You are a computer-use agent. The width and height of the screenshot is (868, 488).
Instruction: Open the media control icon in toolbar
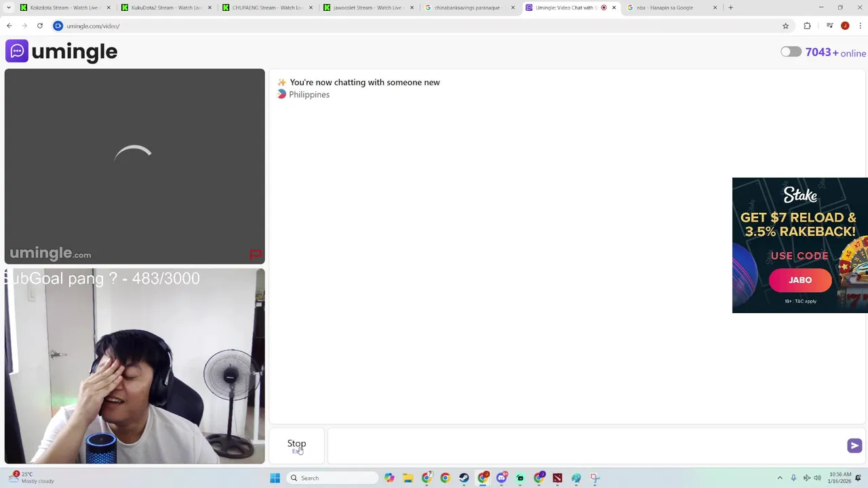pos(829,26)
